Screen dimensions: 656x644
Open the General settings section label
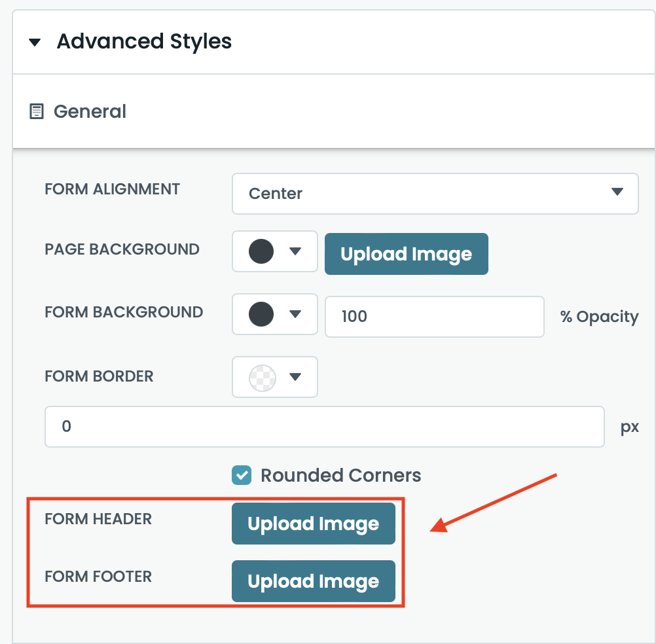click(x=90, y=112)
